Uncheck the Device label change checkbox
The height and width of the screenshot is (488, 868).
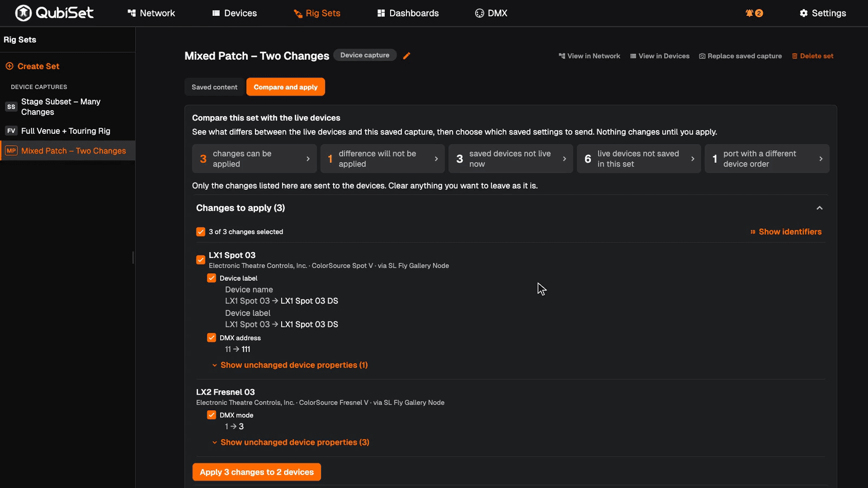tap(212, 278)
